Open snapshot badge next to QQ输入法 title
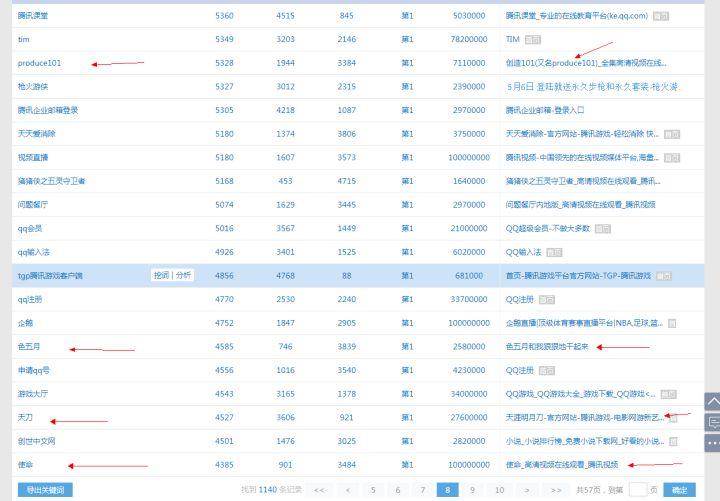720x501 pixels. point(554,253)
